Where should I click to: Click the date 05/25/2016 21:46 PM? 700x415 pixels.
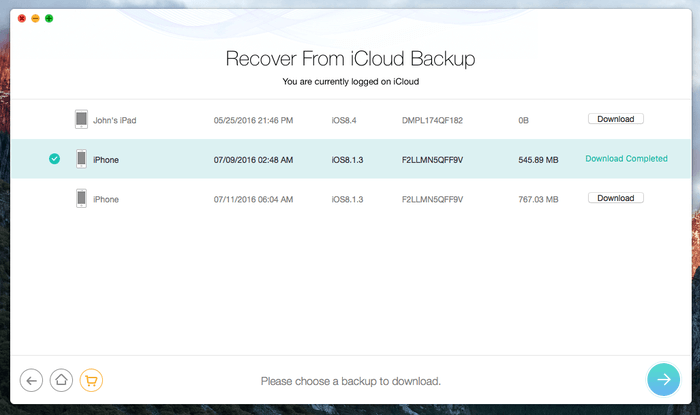(x=253, y=120)
